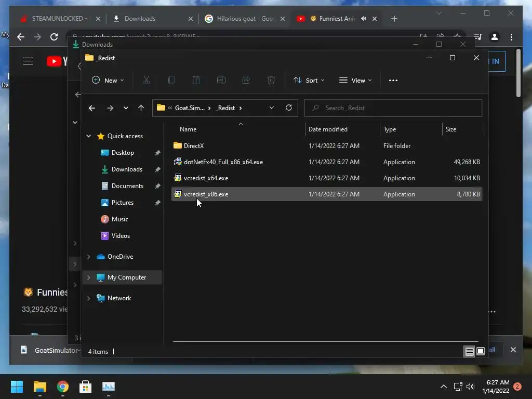Click the _Redist breadcrumb in address bar
This screenshot has height=399, width=532.
coord(225,108)
